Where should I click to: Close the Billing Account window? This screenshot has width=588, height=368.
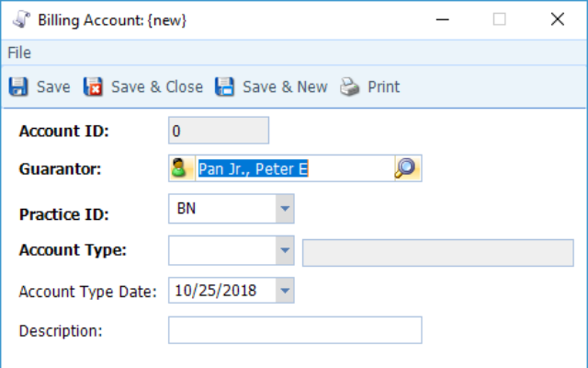pyautogui.click(x=558, y=18)
